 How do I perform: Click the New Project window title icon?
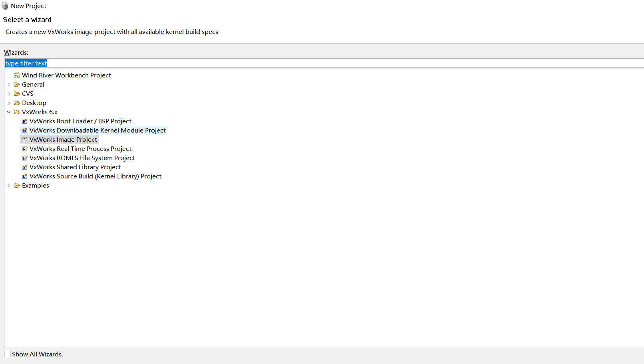coord(5,6)
